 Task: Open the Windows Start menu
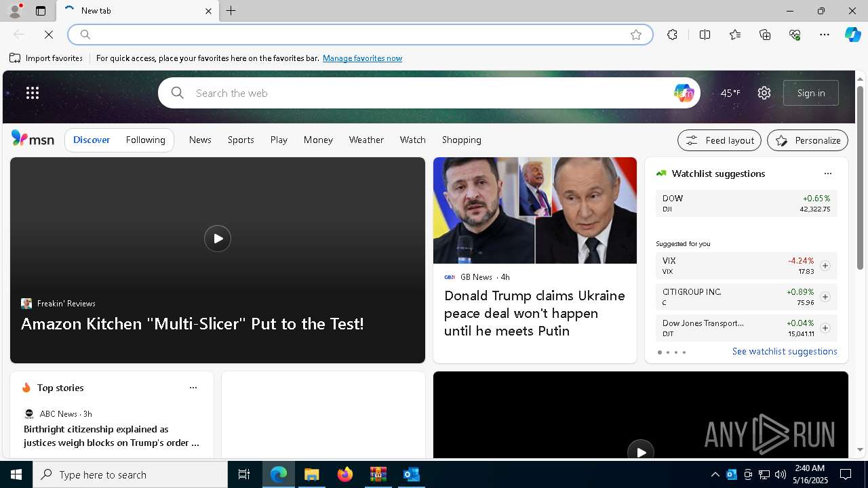pos(16,474)
